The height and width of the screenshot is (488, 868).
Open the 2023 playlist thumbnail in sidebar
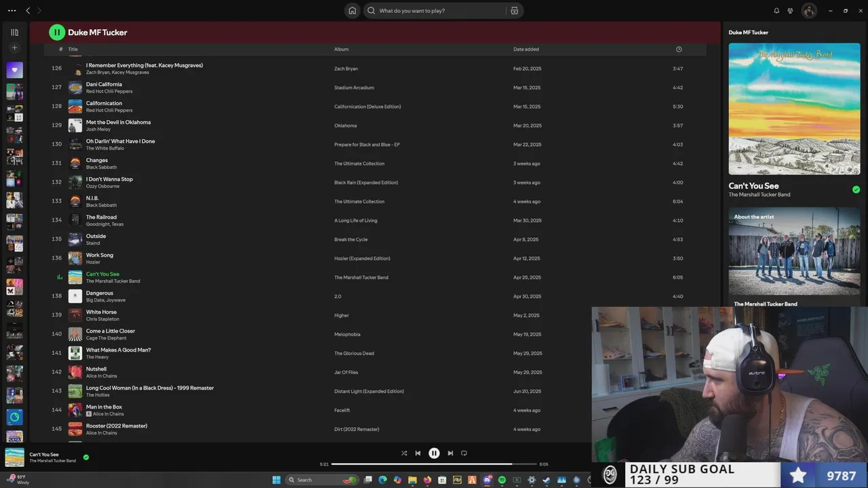pos(14,436)
